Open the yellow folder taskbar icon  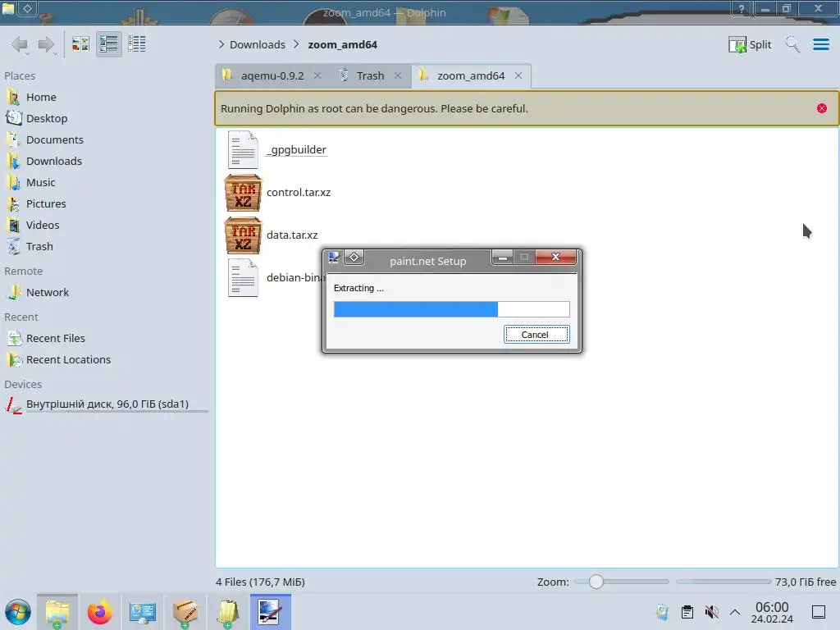pyautogui.click(x=228, y=612)
